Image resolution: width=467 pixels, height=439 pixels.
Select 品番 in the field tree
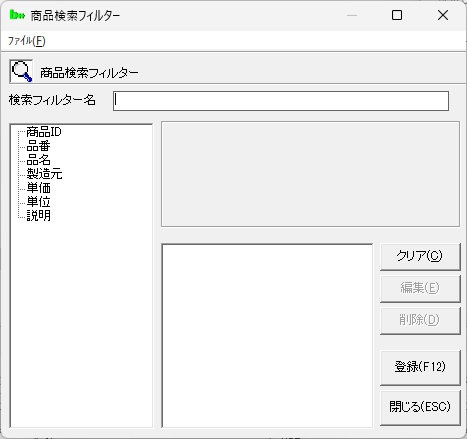(38, 146)
